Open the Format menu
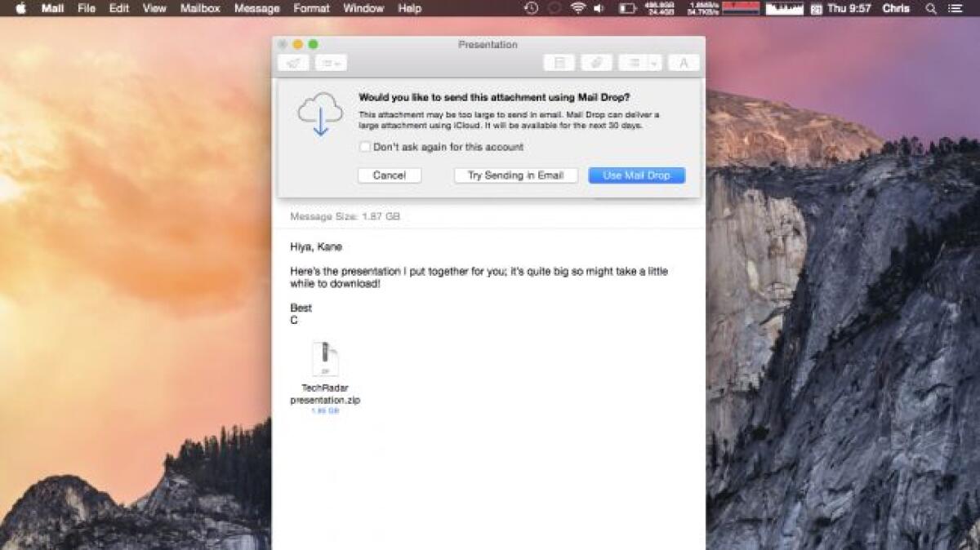 (310, 9)
